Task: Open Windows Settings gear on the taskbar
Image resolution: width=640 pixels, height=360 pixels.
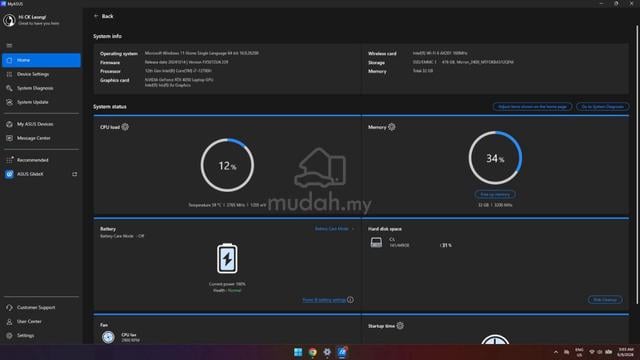Action: coord(327,352)
